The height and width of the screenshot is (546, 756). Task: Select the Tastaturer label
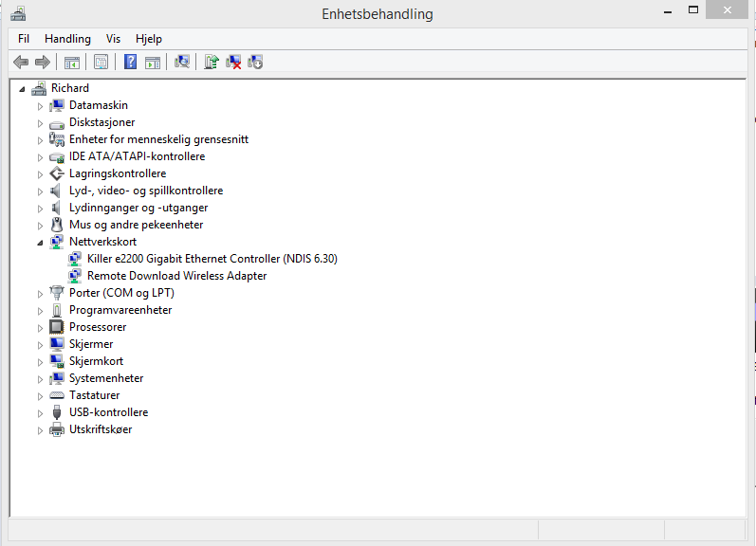pyautogui.click(x=95, y=395)
